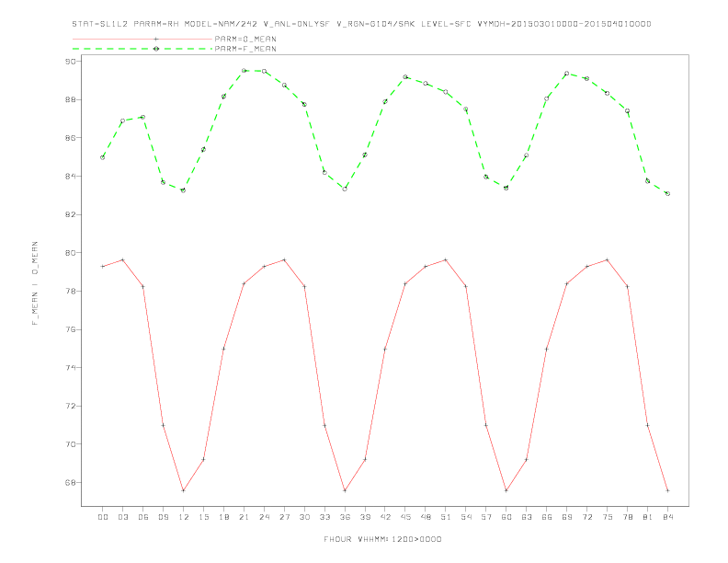Click the x-axis tick label 72
Viewport: 728px width, 563px height.
tap(587, 517)
